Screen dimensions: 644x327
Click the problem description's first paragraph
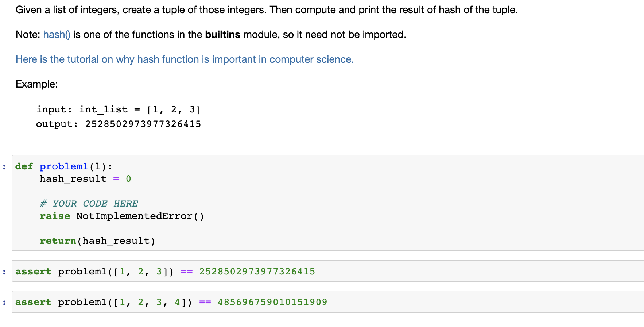tap(267, 10)
